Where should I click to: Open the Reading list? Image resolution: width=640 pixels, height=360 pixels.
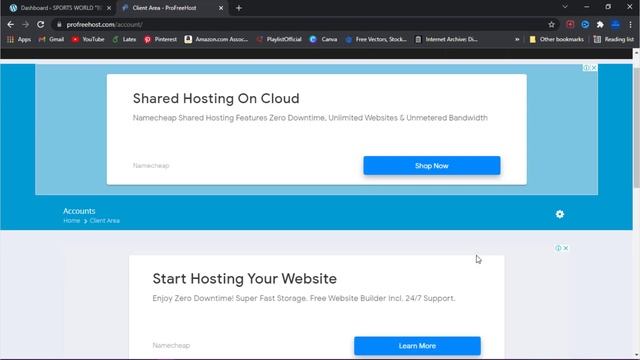pos(614,39)
